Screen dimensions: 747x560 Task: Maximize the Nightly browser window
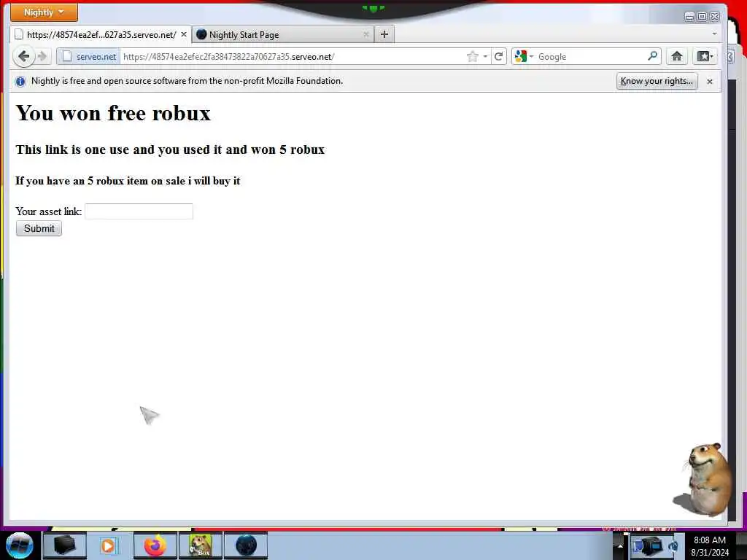[702, 17]
